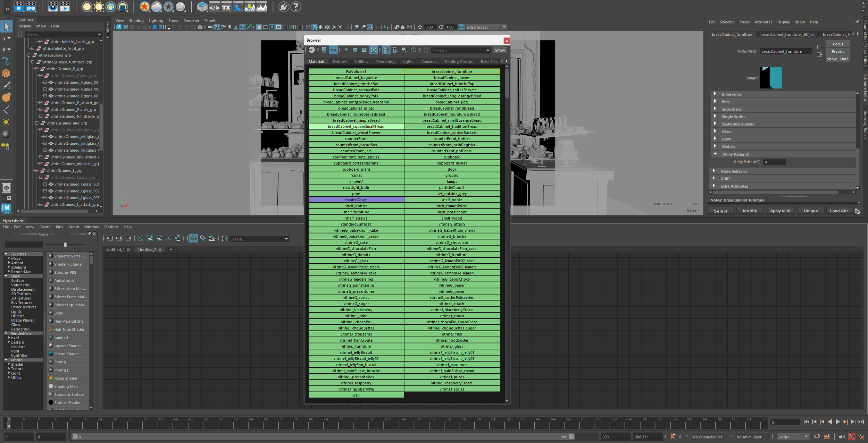868x443 pixels.
Task: Click the TX texture manager icon
Action: [x=226, y=7]
